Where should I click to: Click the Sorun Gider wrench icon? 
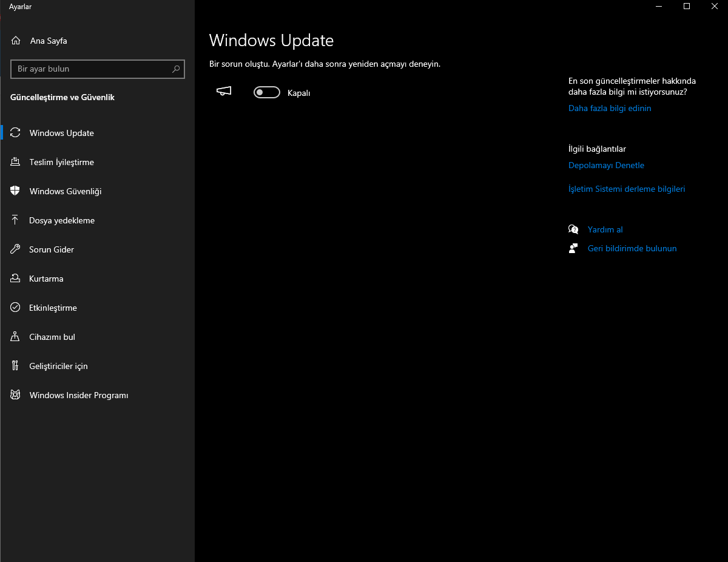(x=16, y=249)
